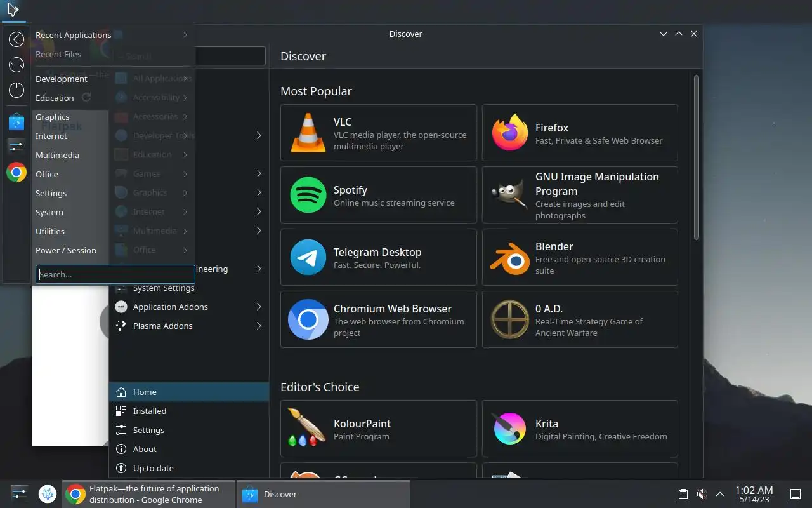The width and height of the screenshot is (812, 508).
Task: Click the Discover window vertical scrollbar
Action: tap(696, 157)
